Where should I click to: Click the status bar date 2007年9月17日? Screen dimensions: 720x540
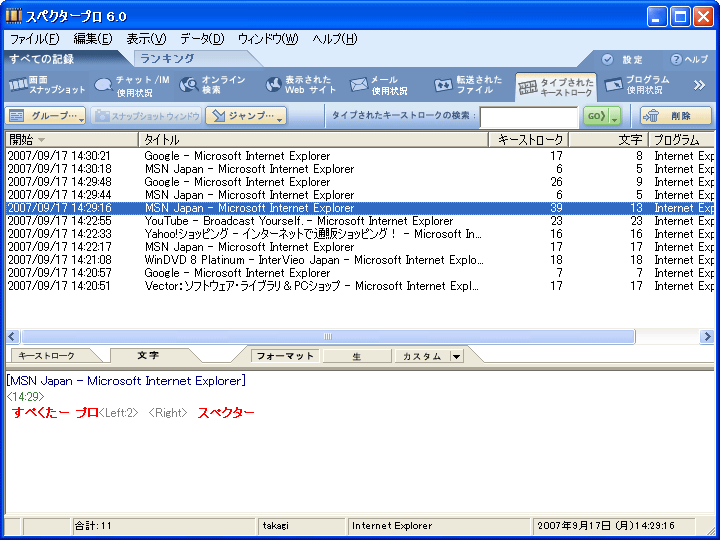coord(613,526)
